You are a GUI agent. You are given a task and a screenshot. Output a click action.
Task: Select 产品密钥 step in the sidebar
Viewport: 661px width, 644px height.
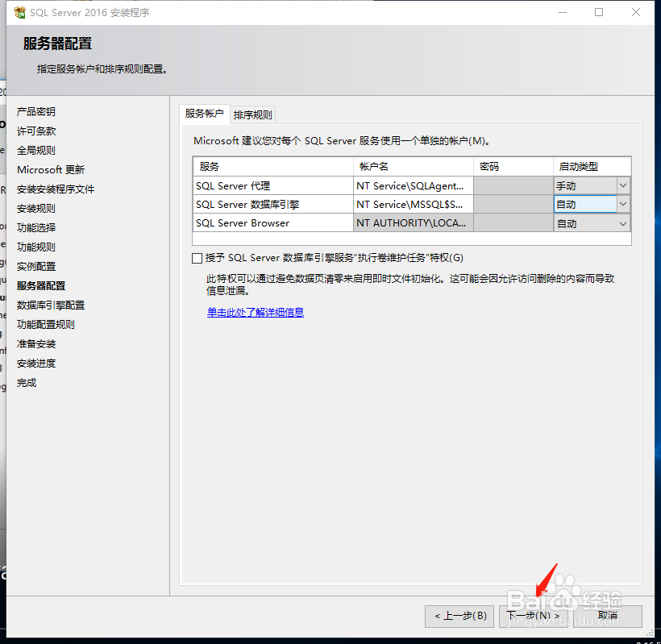[36, 112]
